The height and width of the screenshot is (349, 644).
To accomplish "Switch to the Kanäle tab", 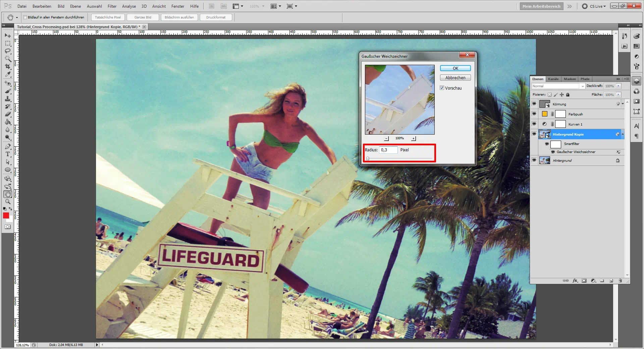I will (553, 79).
